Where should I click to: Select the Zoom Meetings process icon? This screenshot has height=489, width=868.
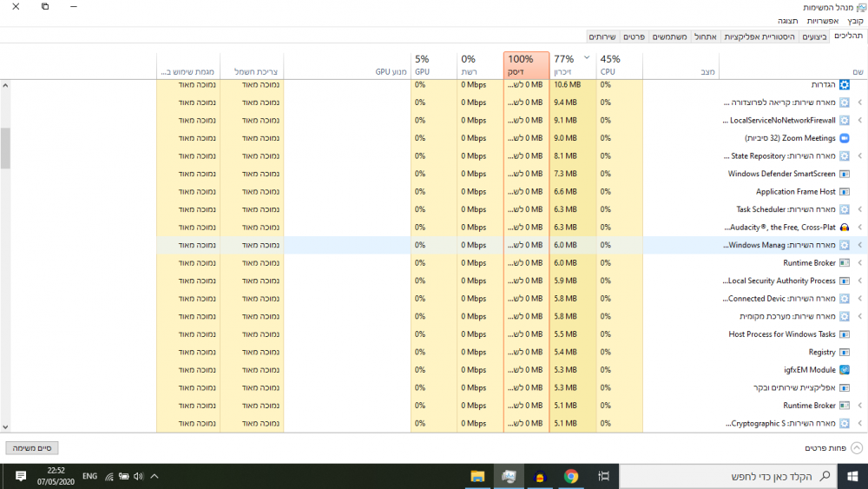(x=845, y=138)
